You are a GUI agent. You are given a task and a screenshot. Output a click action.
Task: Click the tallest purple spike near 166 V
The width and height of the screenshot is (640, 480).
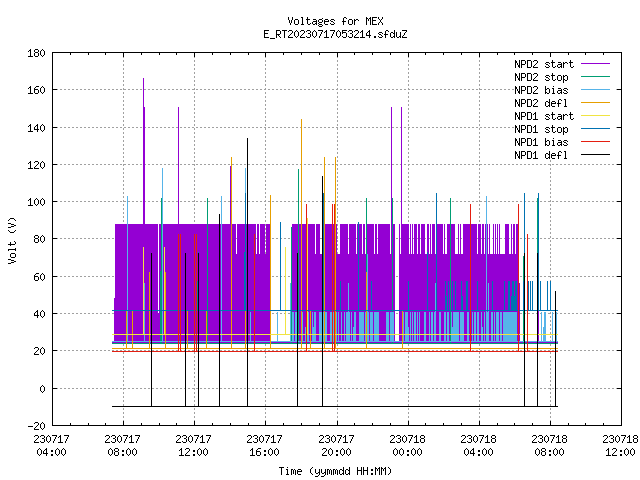(x=143, y=151)
